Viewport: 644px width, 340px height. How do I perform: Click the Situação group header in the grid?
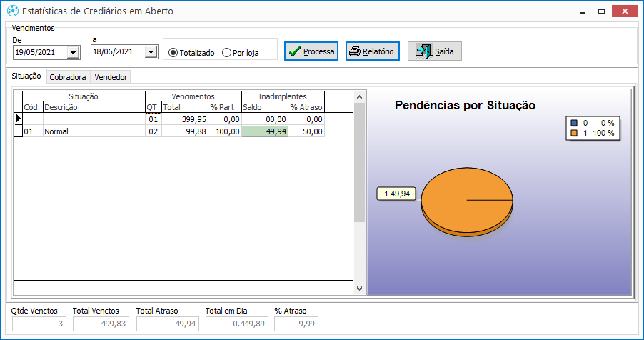pyautogui.click(x=84, y=96)
